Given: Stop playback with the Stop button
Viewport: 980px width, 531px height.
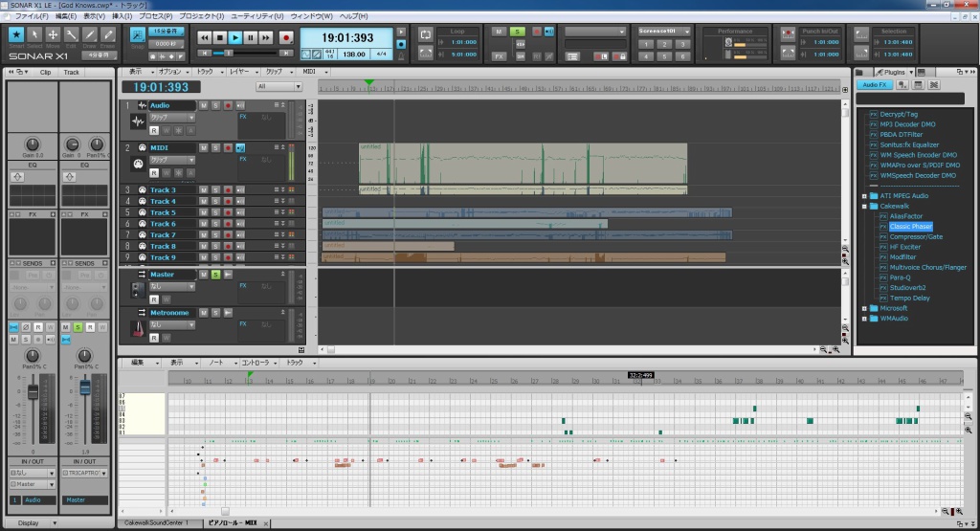Looking at the screenshot, I should click(219, 37).
